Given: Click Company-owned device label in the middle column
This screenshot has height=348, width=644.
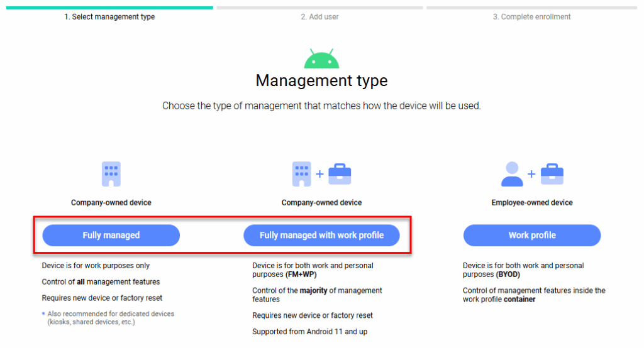Looking at the screenshot, I should [321, 202].
